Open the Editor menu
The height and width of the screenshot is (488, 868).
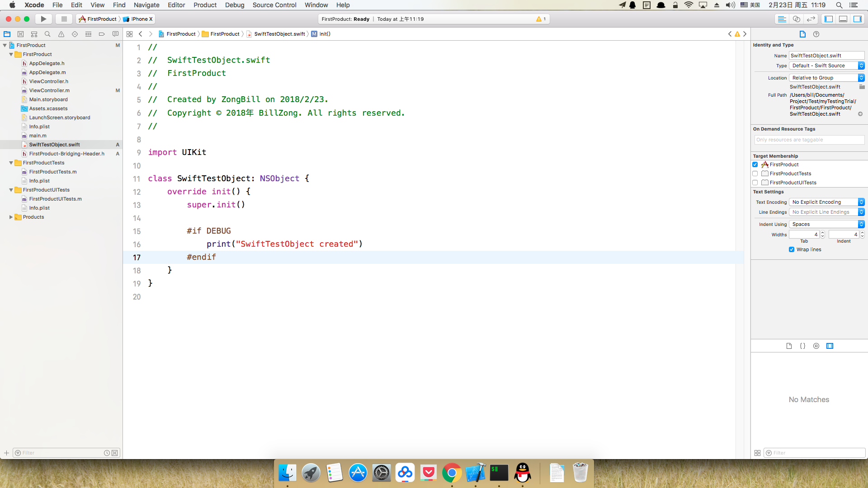(x=176, y=5)
